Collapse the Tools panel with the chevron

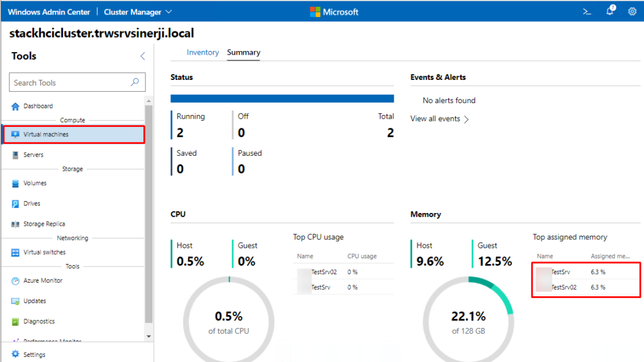click(x=143, y=56)
